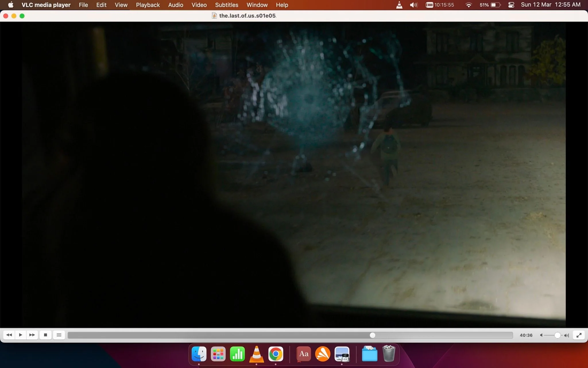Open the Subtitles menu
Viewport: 588px width, 368px height.
point(227,5)
